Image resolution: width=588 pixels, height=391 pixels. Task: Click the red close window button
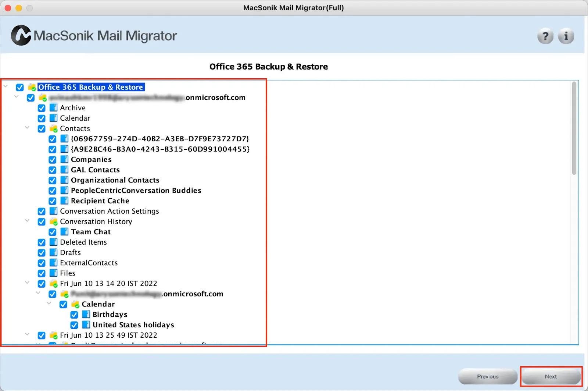click(x=8, y=8)
